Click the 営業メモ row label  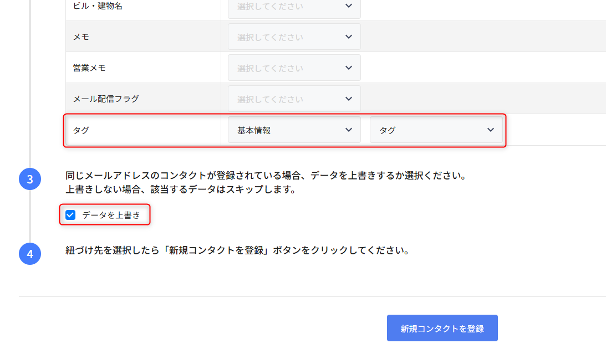tap(89, 68)
